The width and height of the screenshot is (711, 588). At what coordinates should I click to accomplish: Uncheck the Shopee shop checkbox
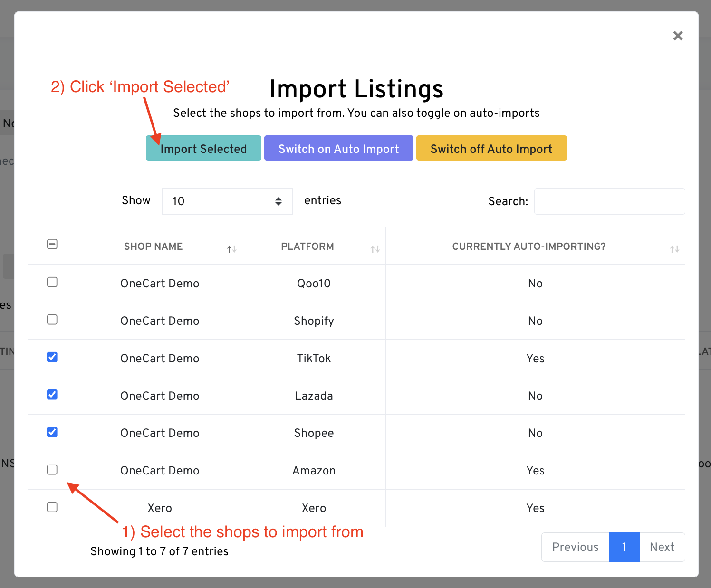[52, 432]
